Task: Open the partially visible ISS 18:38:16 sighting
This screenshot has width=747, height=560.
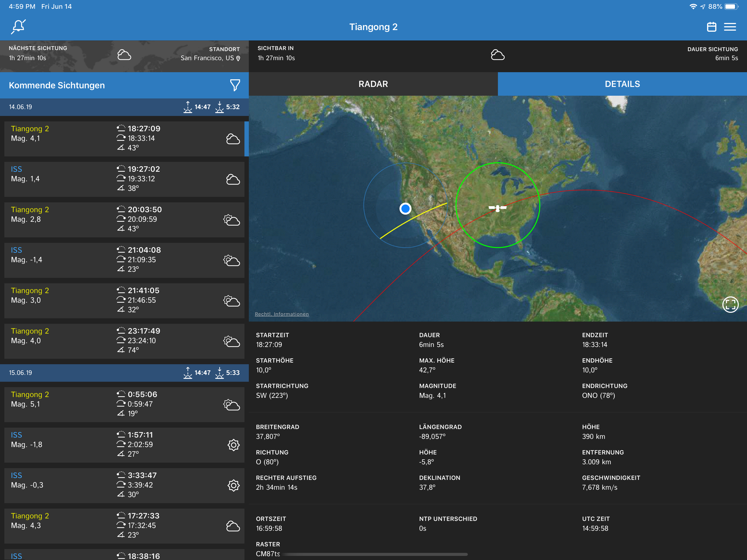Action: click(124, 555)
